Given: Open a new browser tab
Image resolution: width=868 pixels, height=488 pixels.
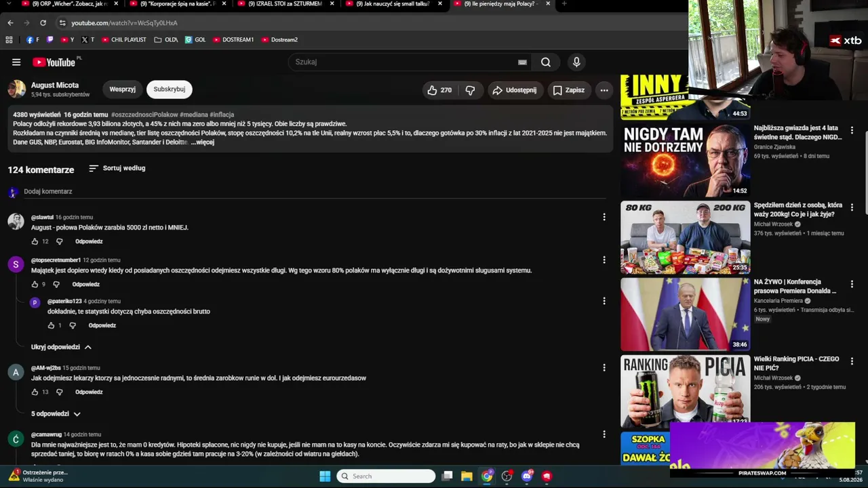Looking at the screenshot, I should click(564, 4).
